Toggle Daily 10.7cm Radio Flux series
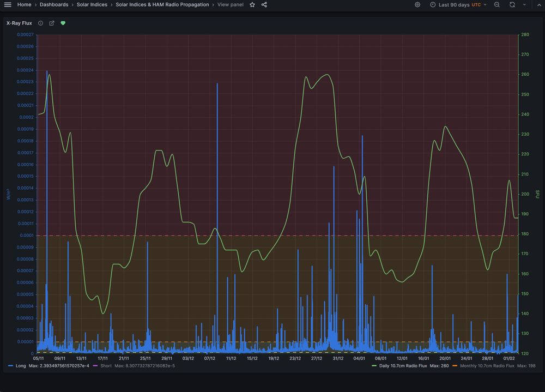This screenshot has height=392, width=545. (403, 366)
